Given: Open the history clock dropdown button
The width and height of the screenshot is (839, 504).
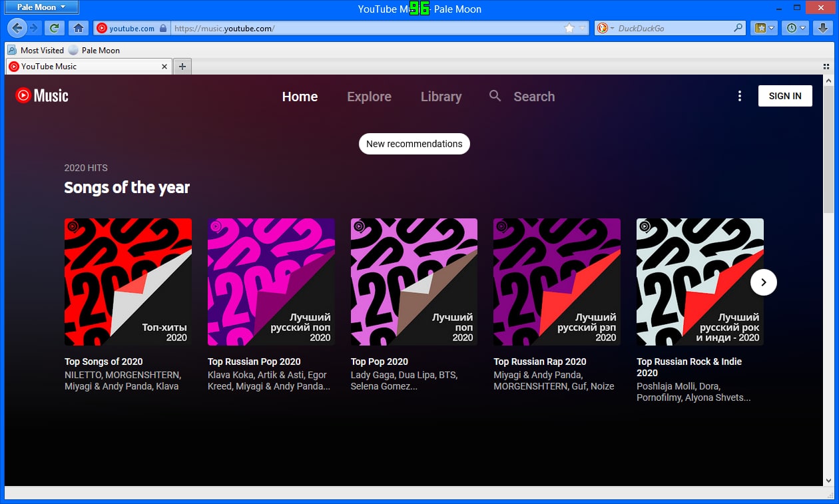Looking at the screenshot, I should tap(796, 28).
